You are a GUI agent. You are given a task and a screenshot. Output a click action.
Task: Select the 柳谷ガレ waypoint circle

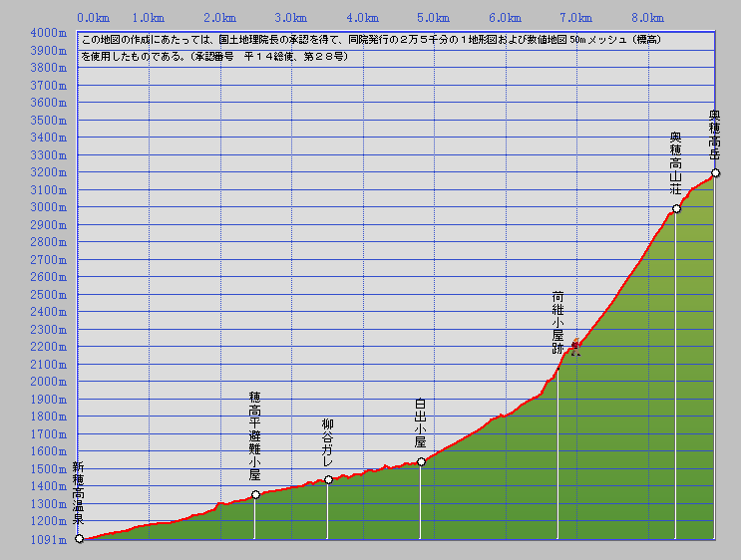click(x=328, y=479)
